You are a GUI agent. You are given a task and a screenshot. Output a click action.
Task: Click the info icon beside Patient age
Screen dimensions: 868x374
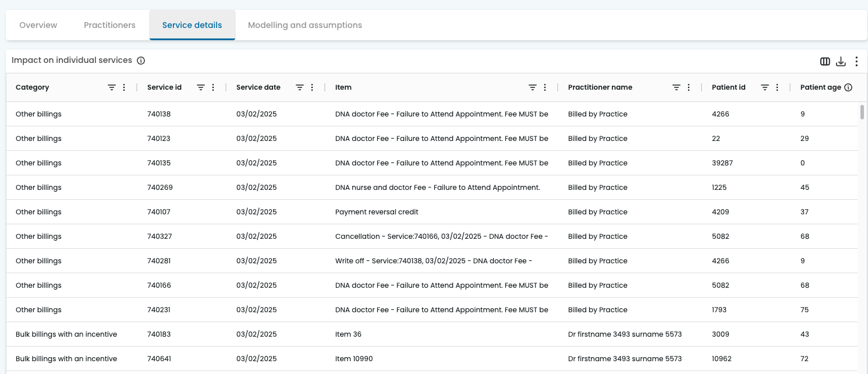coord(848,87)
